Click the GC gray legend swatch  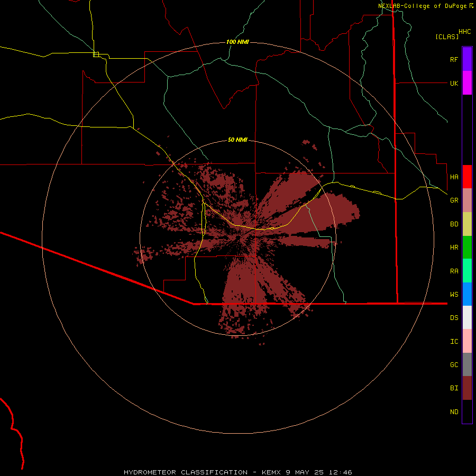coord(467,364)
